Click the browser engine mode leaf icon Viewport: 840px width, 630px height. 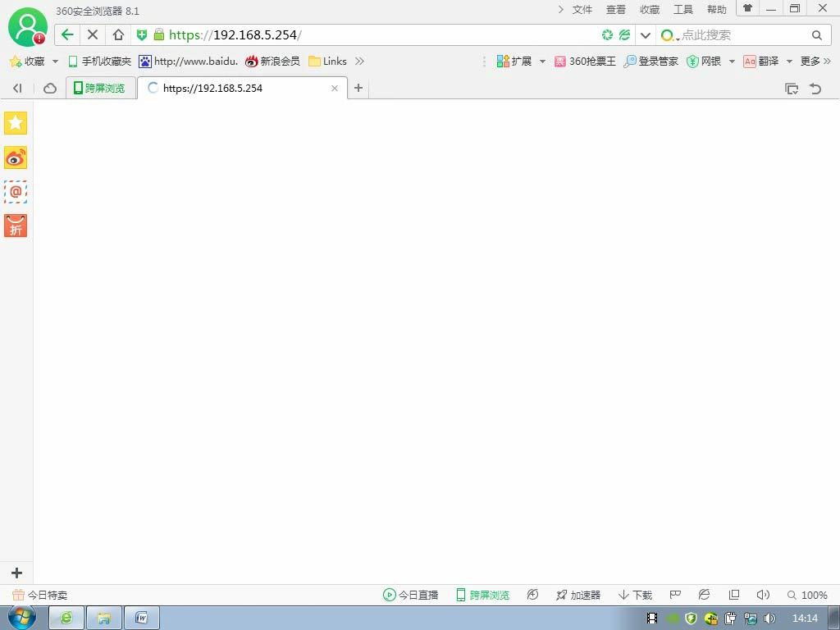click(x=624, y=34)
